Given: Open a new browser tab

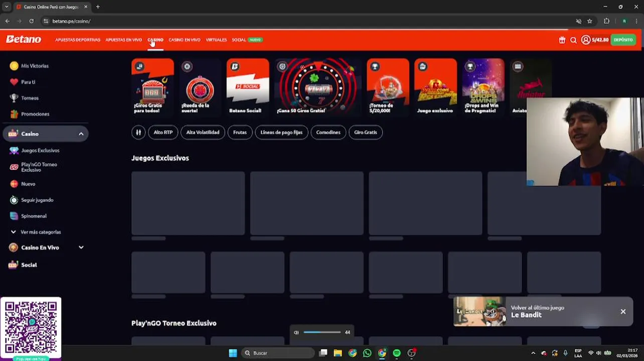Looking at the screenshot, I should (98, 7).
